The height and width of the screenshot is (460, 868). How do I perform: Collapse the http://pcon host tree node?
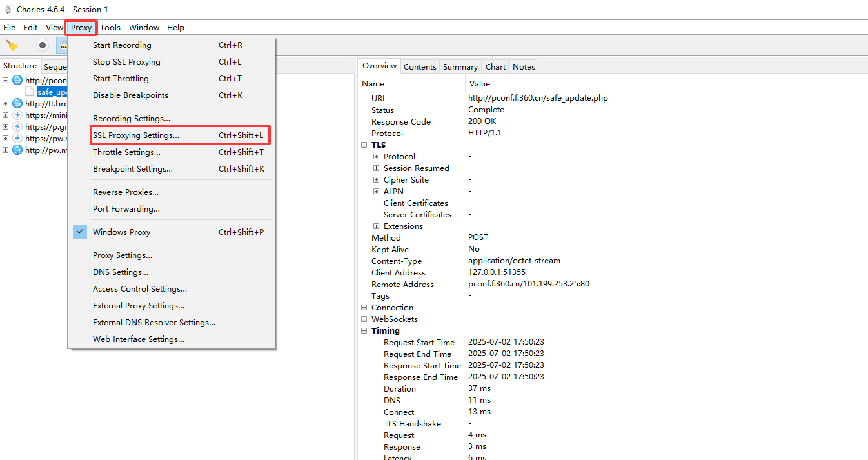pyautogui.click(x=6, y=81)
